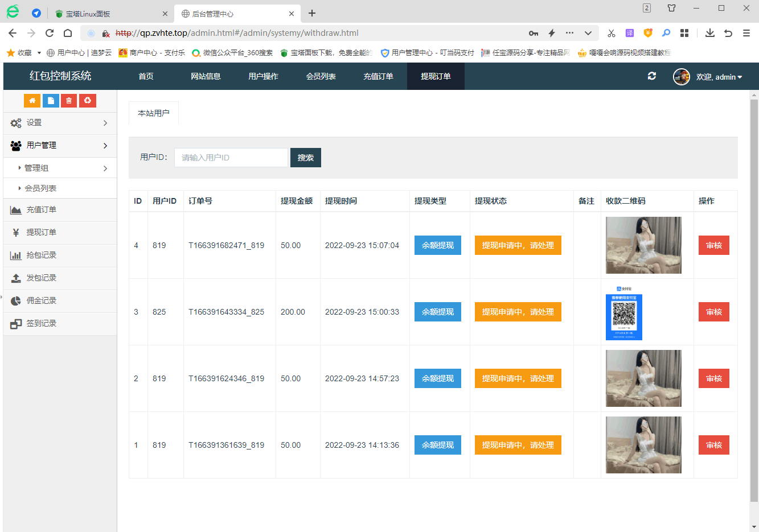This screenshot has height=532, width=759.
Task: Click the browser home button icon
Action: pos(68,33)
